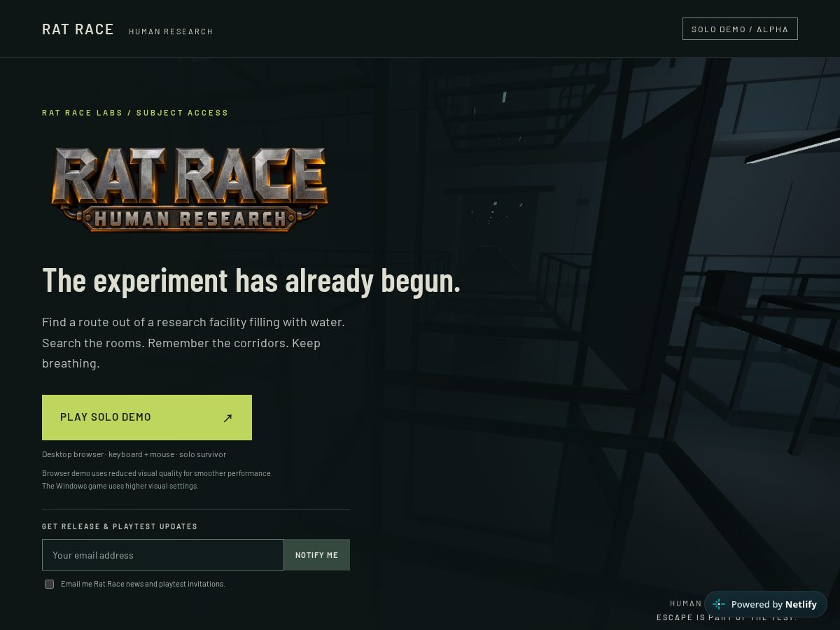Image resolution: width=840 pixels, height=630 pixels.
Task: Submit with the NOTIFY ME button
Action: [316, 554]
